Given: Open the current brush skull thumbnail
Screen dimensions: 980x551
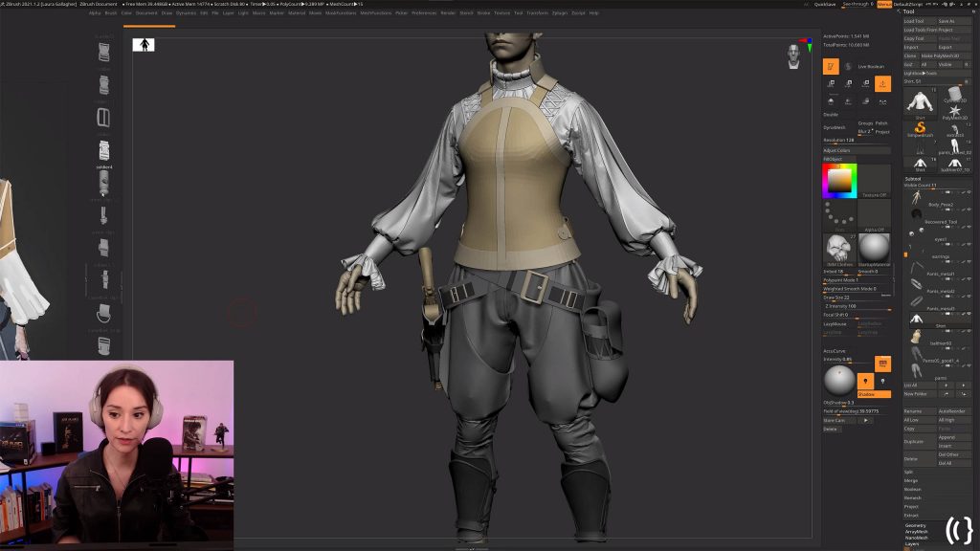Looking at the screenshot, I should pyautogui.click(x=839, y=250).
